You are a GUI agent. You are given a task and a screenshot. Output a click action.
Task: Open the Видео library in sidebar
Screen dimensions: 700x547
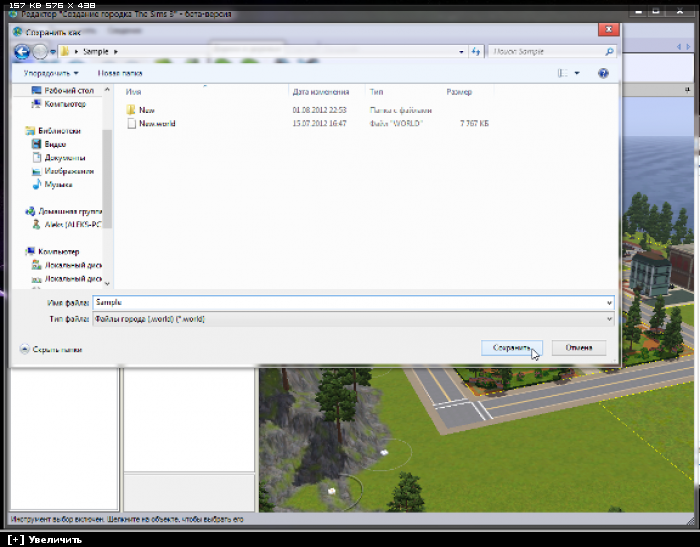pyautogui.click(x=55, y=144)
